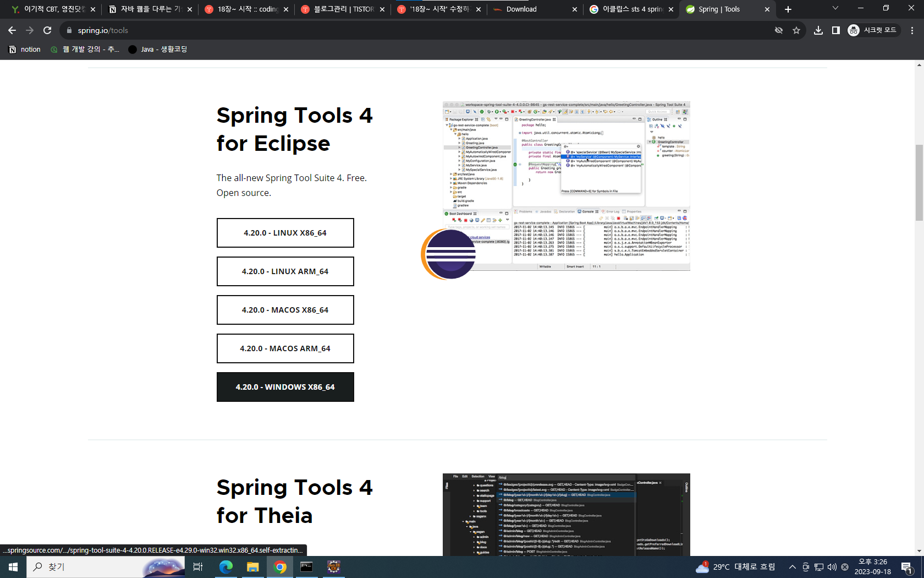Open the Java - 생활코딩 bookmark

point(158,50)
